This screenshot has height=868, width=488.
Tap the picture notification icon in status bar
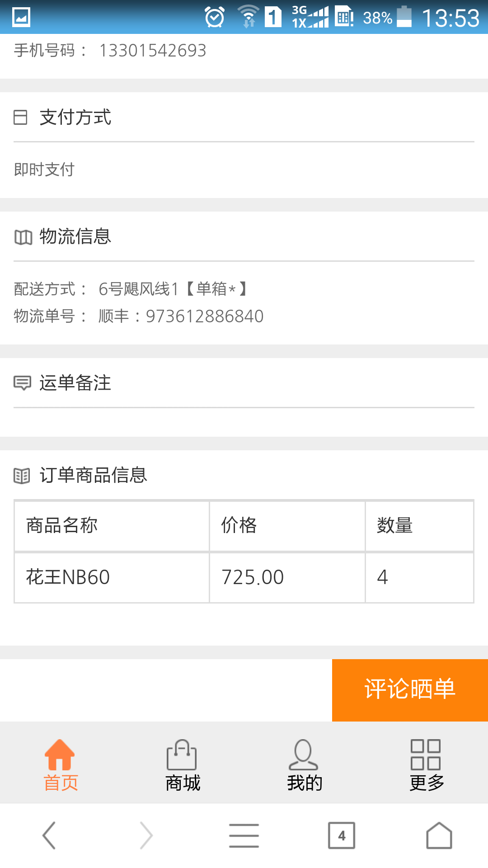21,17
